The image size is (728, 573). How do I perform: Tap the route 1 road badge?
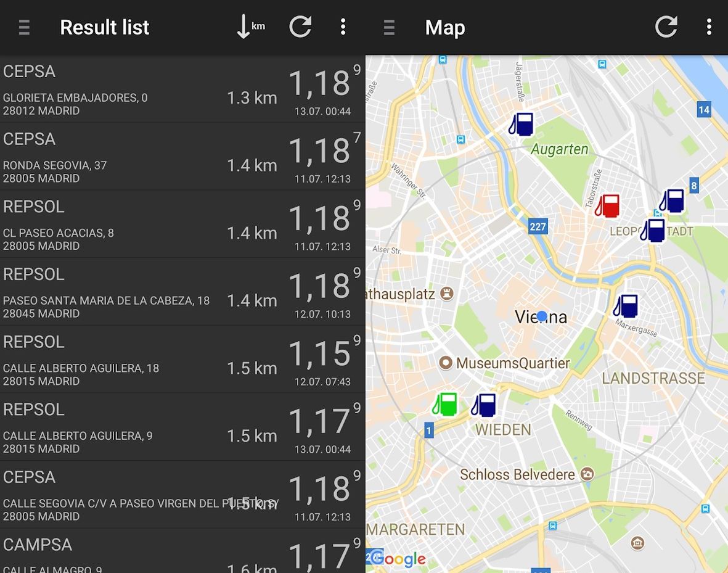(429, 431)
